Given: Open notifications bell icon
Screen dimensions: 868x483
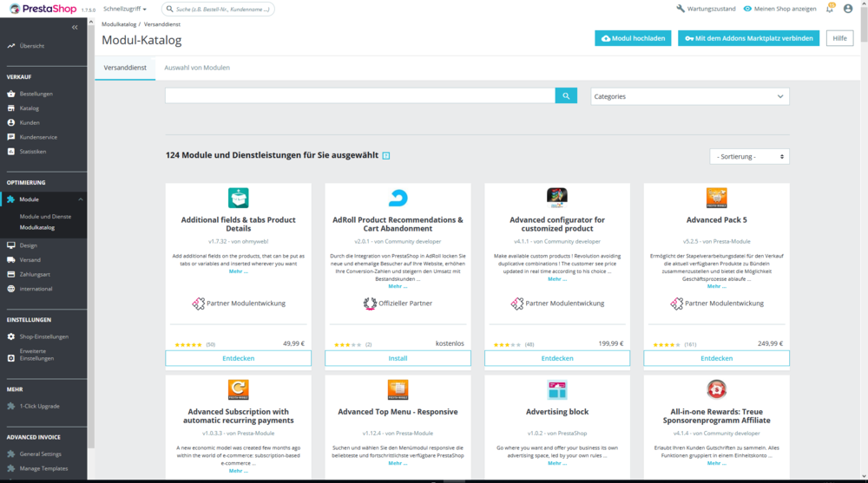Looking at the screenshot, I should pyautogui.click(x=830, y=9).
